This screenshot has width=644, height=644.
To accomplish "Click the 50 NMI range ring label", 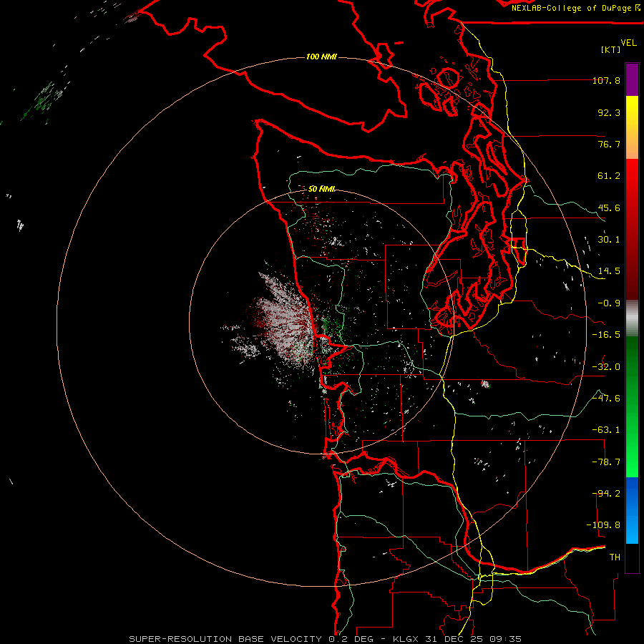I will click(x=321, y=188).
